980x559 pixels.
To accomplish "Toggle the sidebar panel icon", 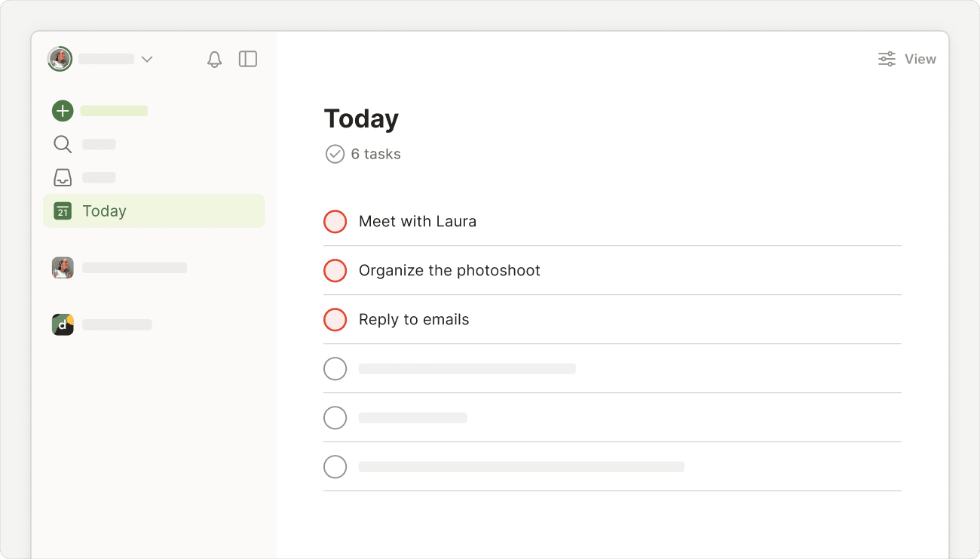I will 248,59.
